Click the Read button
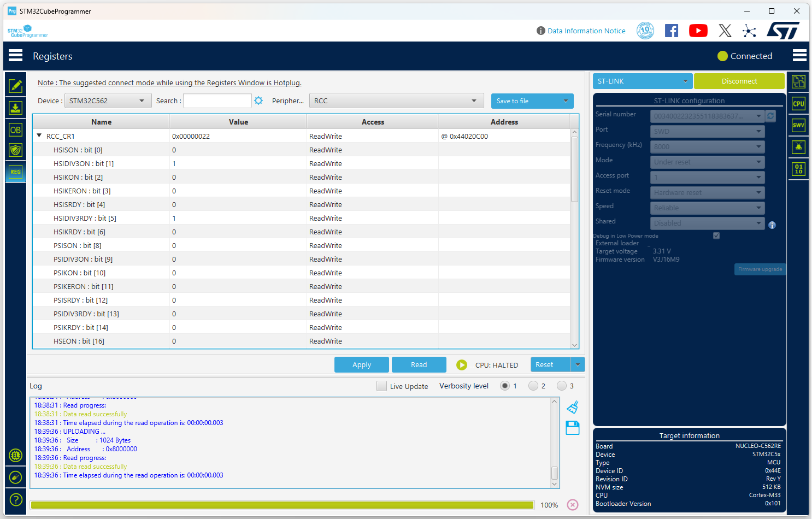Image resolution: width=812 pixels, height=519 pixels. (419, 364)
